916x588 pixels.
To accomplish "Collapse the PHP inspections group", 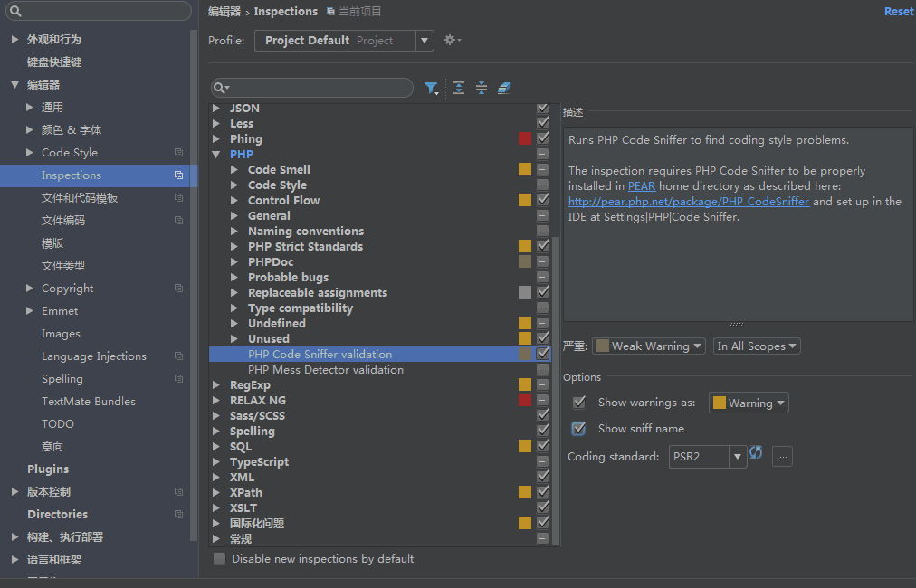I will tap(216, 155).
